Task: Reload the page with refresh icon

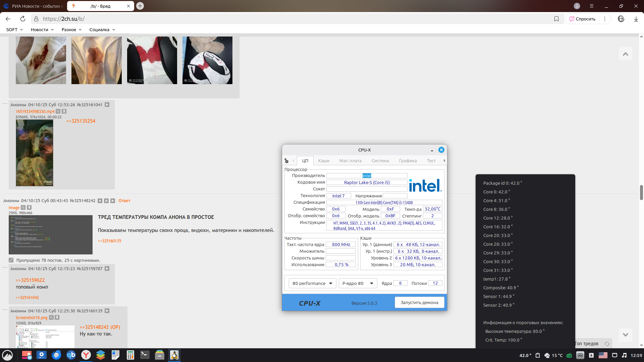Action: (x=22, y=19)
